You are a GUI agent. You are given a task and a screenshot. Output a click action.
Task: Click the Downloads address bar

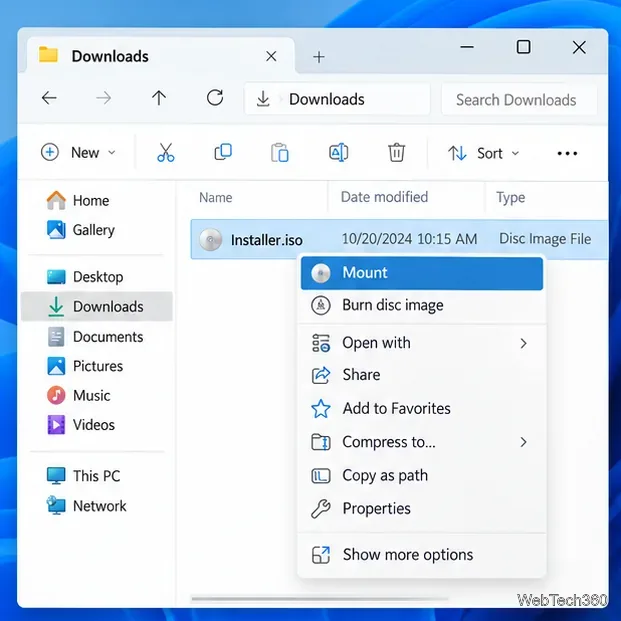coord(337,99)
